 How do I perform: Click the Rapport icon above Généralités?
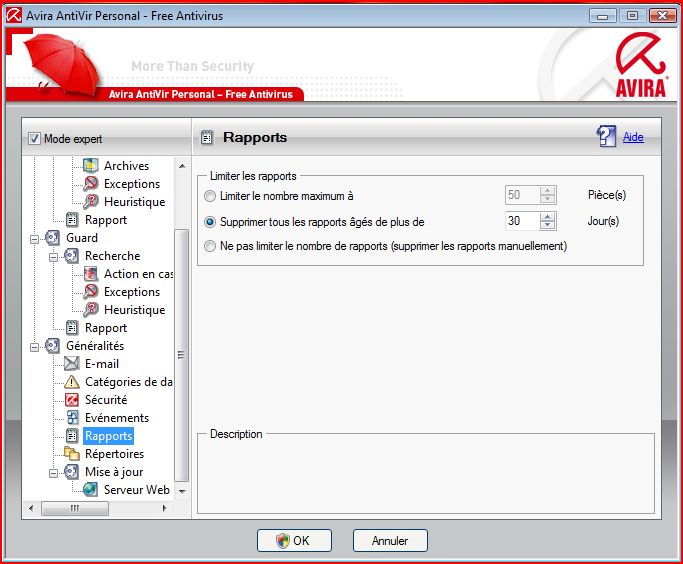(x=72, y=328)
